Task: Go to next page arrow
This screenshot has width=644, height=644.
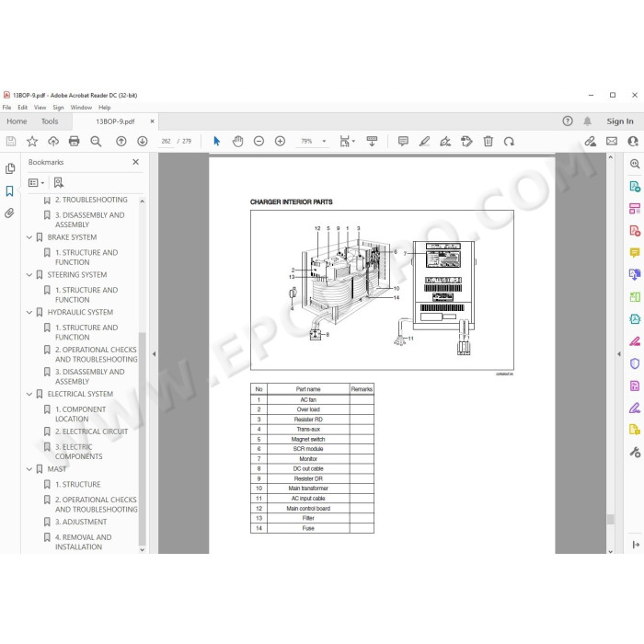Action: pyautogui.click(x=143, y=142)
